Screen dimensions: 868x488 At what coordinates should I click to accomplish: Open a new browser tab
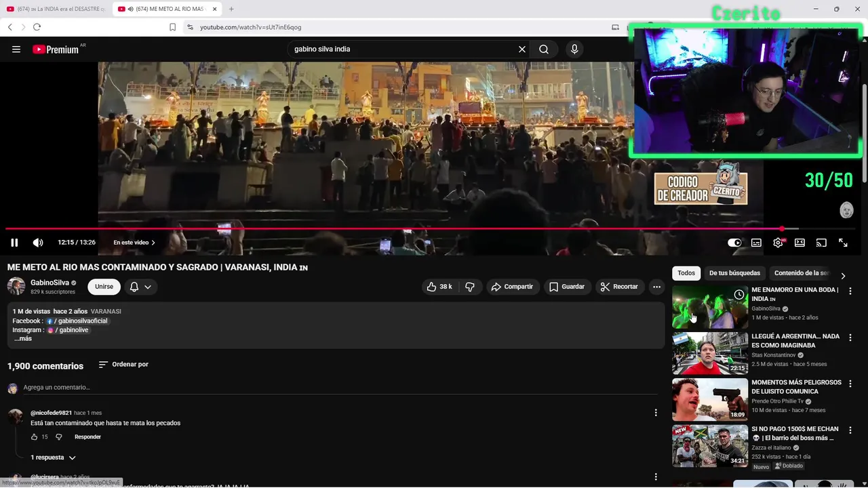231,9
